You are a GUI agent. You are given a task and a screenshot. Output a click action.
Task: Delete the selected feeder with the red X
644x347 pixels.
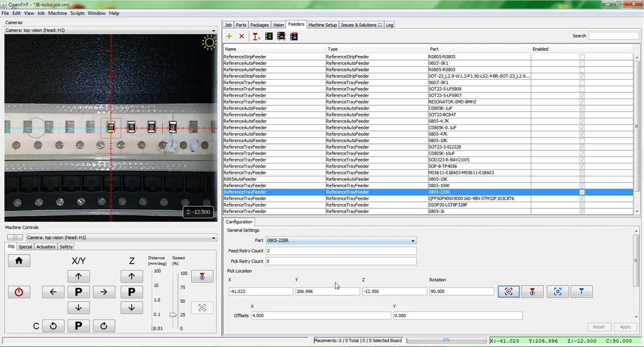pyautogui.click(x=241, y=37)
